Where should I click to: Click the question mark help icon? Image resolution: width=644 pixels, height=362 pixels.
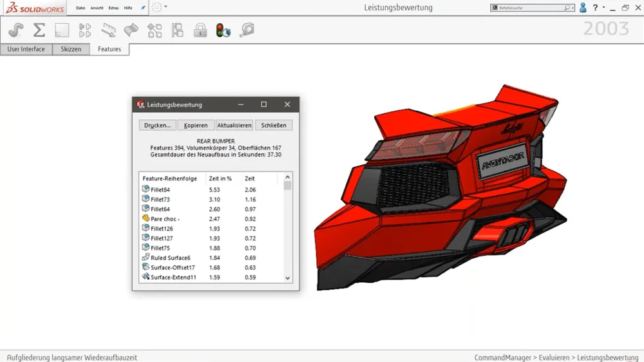(x=595, y=8)
